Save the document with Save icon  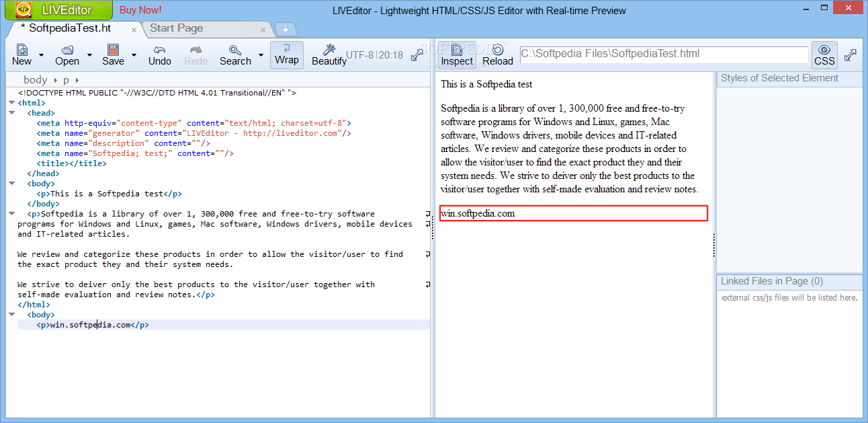[x=113, y=55]
